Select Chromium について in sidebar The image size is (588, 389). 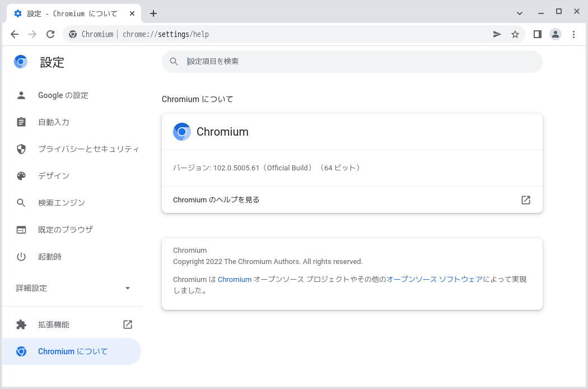tap(72, 351)
